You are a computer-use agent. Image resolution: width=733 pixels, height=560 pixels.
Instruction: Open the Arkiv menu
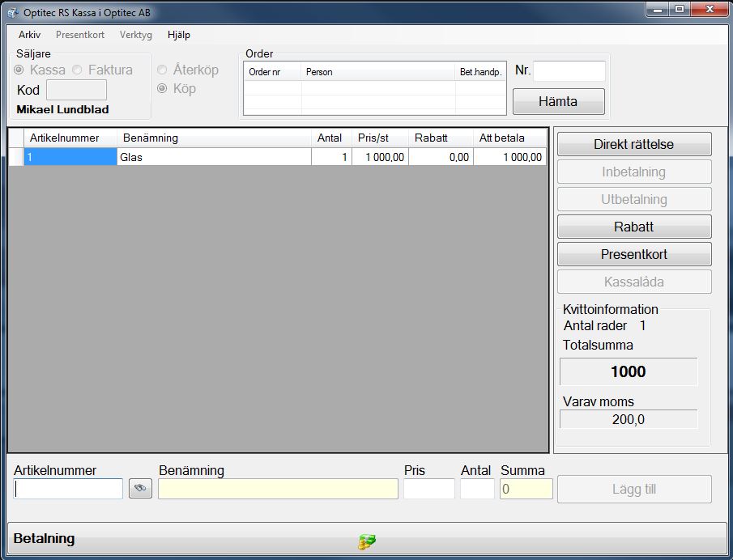click(29, 35)
